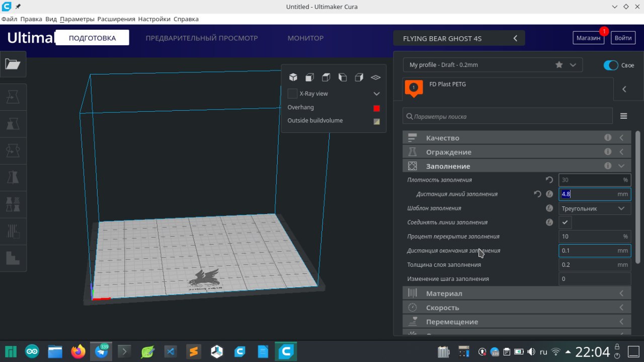The image size is (644, 362).
Task: Select the Rotate tool in left toolbar
Action: [x=13, y=150]
